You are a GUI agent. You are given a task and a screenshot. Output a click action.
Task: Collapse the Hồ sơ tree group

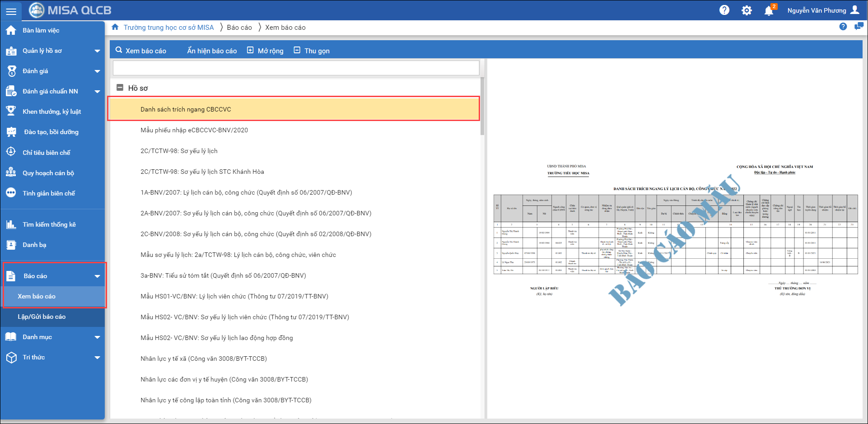[x=120, y=88]
